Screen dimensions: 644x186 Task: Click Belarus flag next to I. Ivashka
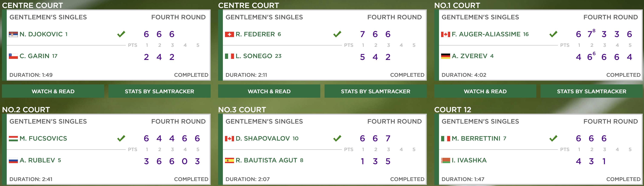coord(446,160)
